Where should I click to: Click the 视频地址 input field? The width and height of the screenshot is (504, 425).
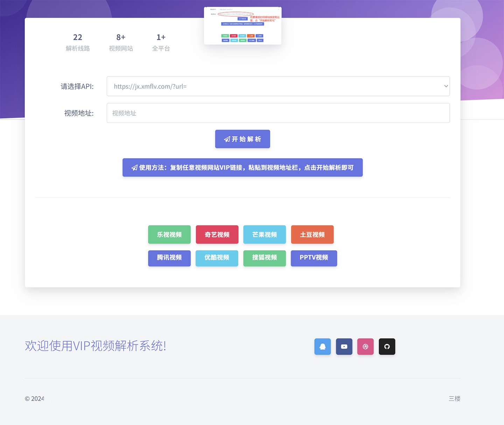click(x=278, y=113)
